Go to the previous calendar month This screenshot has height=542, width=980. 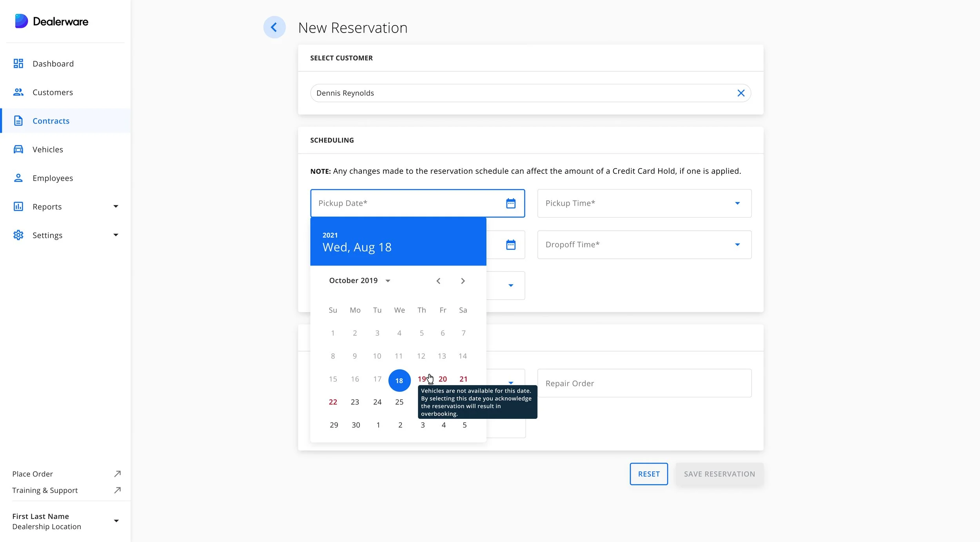[438, 281]
